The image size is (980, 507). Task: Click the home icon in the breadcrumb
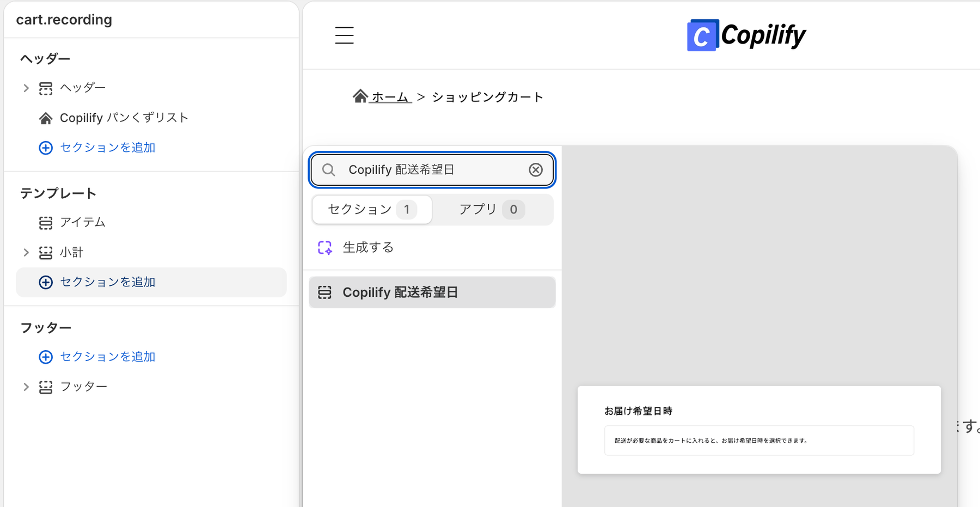click(x=360, y=96)
